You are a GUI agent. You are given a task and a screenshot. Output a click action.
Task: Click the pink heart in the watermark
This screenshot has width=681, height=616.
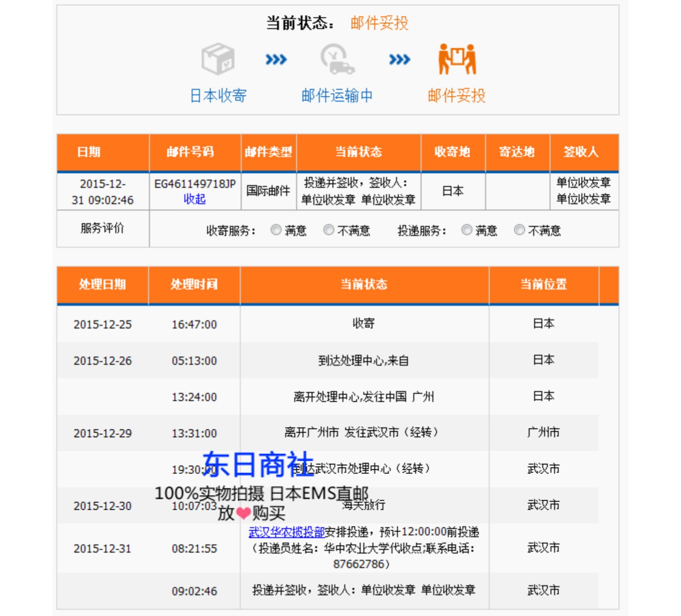click(243, 513)
